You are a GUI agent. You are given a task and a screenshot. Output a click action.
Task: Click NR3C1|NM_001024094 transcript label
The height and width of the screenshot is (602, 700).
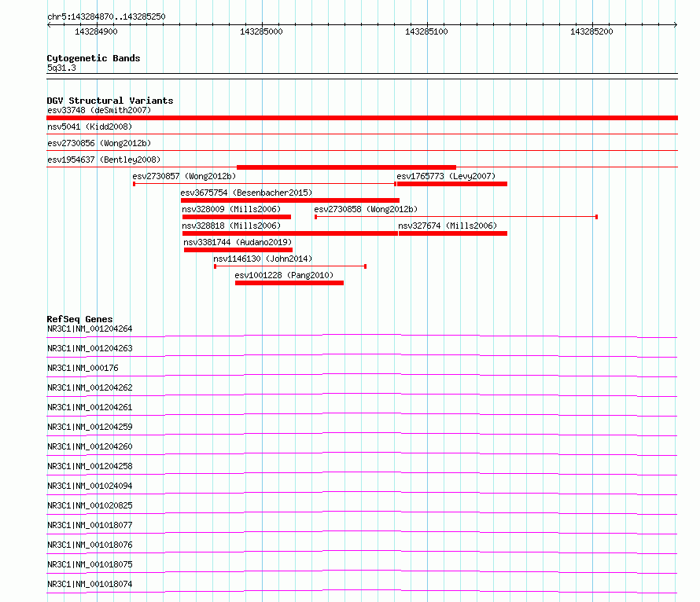click(x=90, y=486)
